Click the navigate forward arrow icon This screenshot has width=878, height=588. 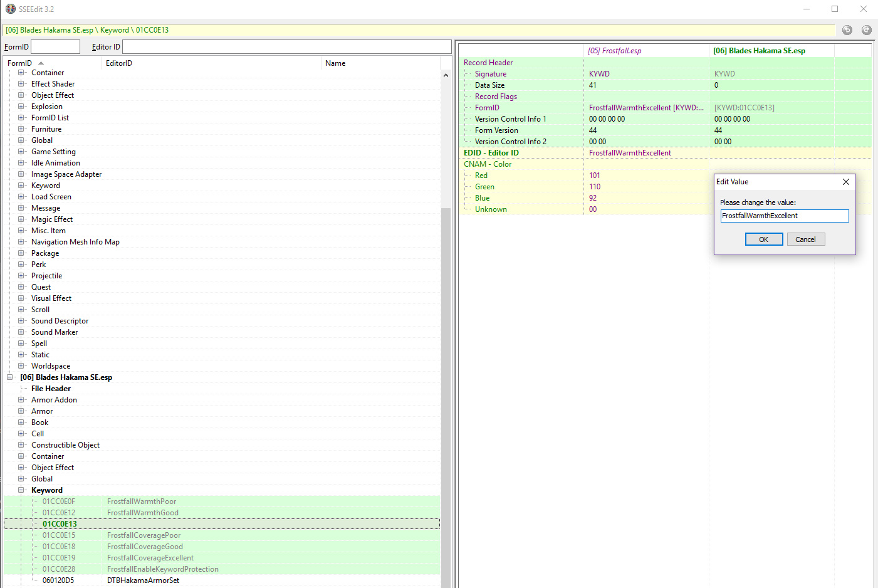tap(867, 30)
